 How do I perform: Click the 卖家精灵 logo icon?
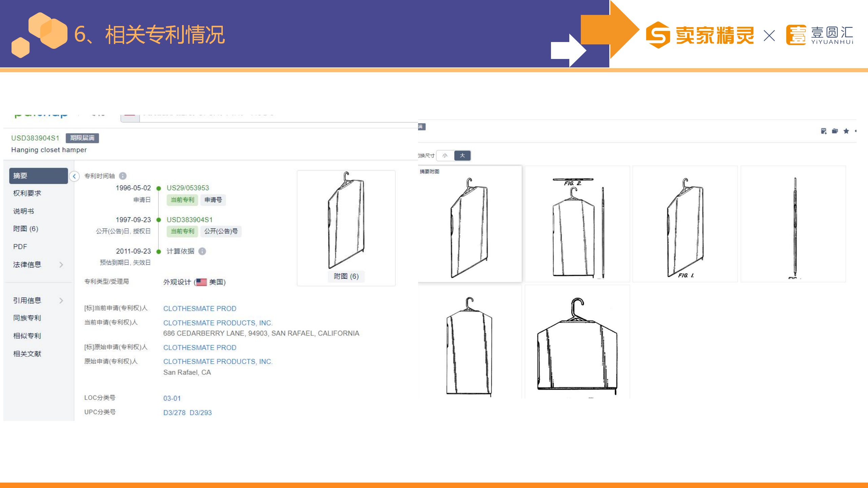pyautogui.click(x=658, y=35)
